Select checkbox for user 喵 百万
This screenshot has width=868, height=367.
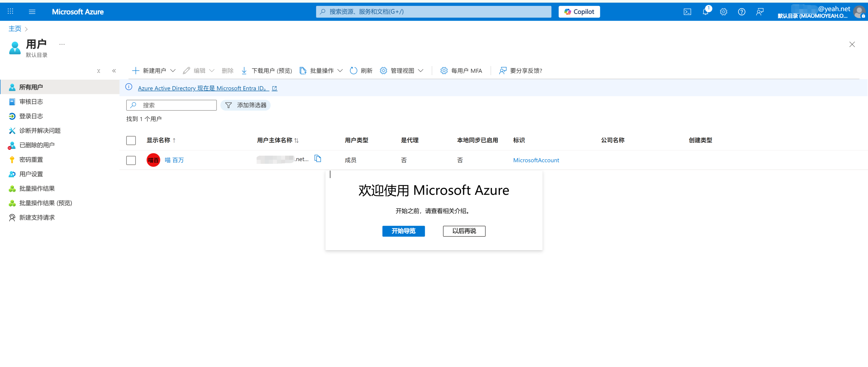coord(131,160)
